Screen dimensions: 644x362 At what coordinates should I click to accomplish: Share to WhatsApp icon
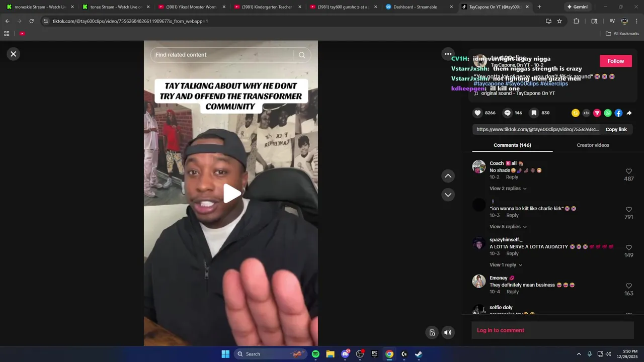(608, 113)
